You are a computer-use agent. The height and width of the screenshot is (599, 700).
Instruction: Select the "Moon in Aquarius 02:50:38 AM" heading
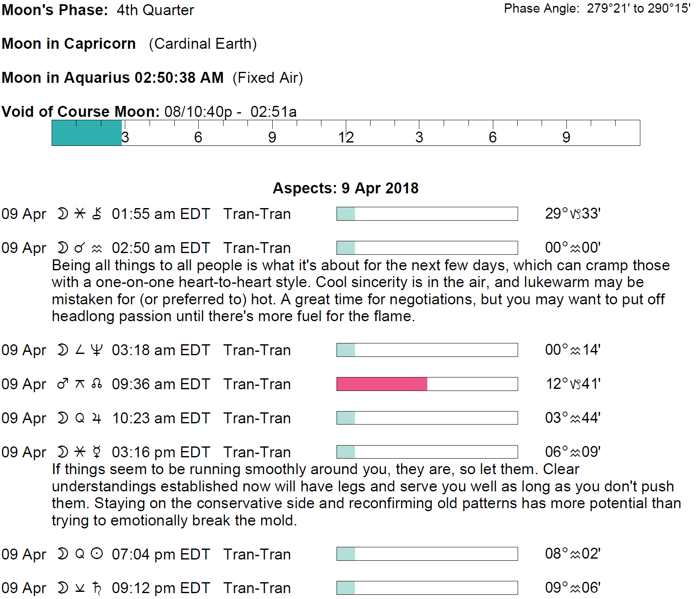[x=113, y=78]
